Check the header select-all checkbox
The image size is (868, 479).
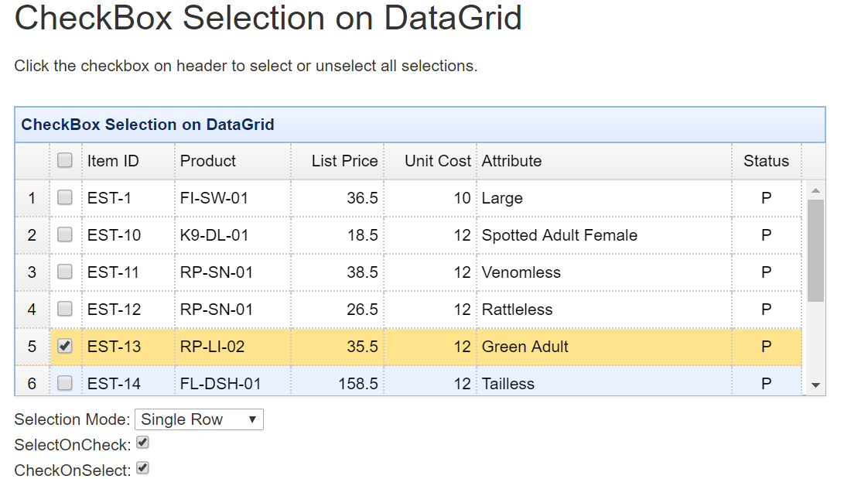(x=65, y=160)
